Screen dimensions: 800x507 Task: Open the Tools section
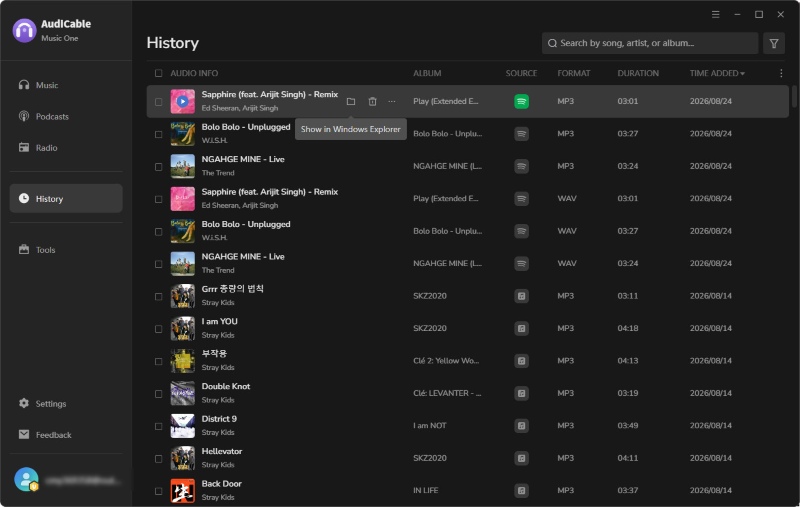(x=66, y=250)
